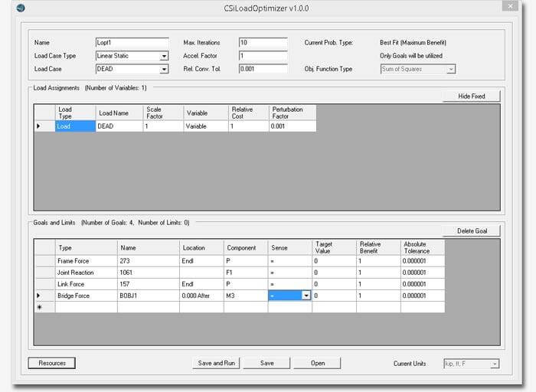The width and height of the screenshot is (536, 392).
Task: Click the Component column header
Action: (246, 248)
